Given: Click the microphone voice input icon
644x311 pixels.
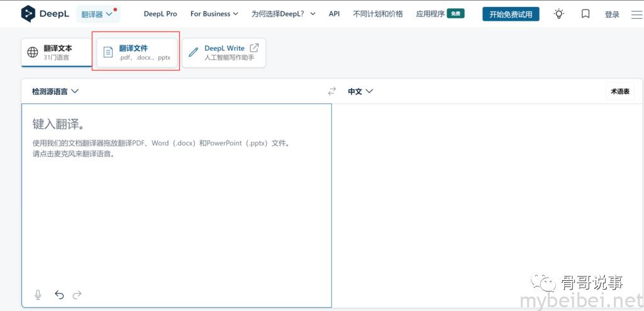Looking at the screenshot, I should coord(38,295).
